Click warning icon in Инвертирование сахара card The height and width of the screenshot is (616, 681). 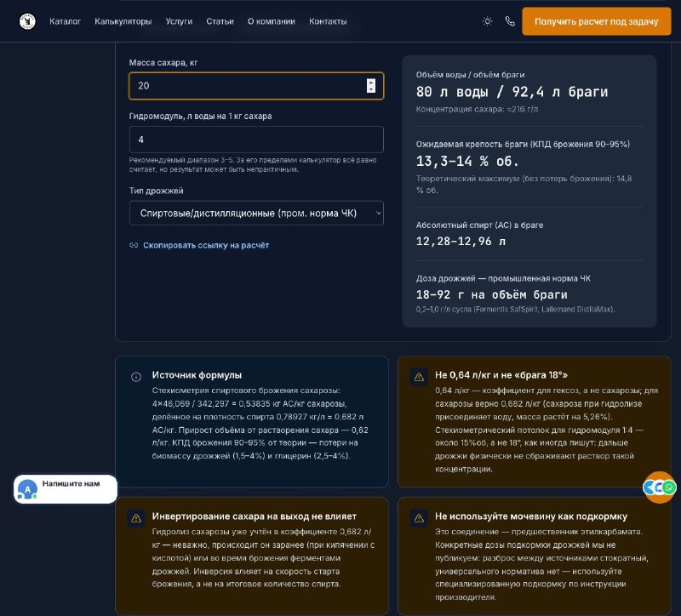[x=136, y=518]
